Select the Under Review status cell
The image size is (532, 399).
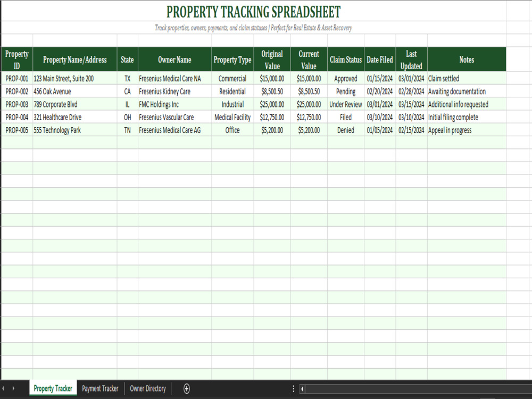(346, 104)
